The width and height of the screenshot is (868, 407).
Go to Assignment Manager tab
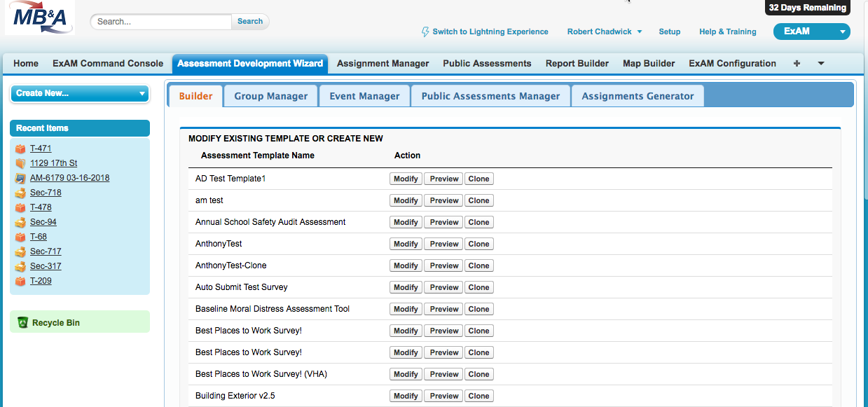383,63
